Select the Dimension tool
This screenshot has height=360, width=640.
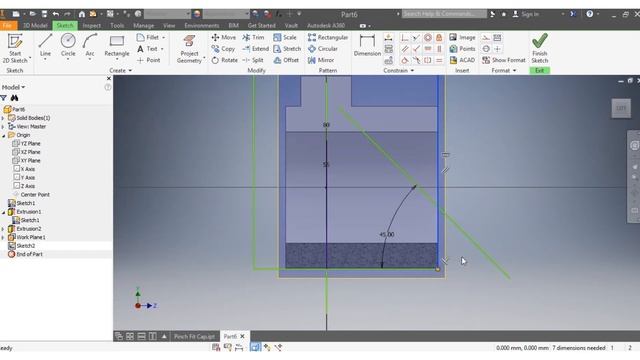tap(367, 45)
